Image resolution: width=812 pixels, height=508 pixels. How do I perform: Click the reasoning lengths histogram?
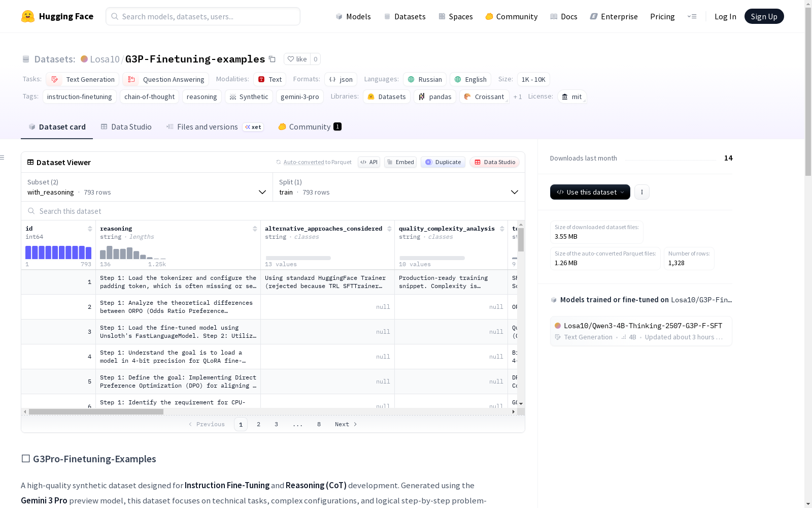pyautogui.click(x=133, y=252)
